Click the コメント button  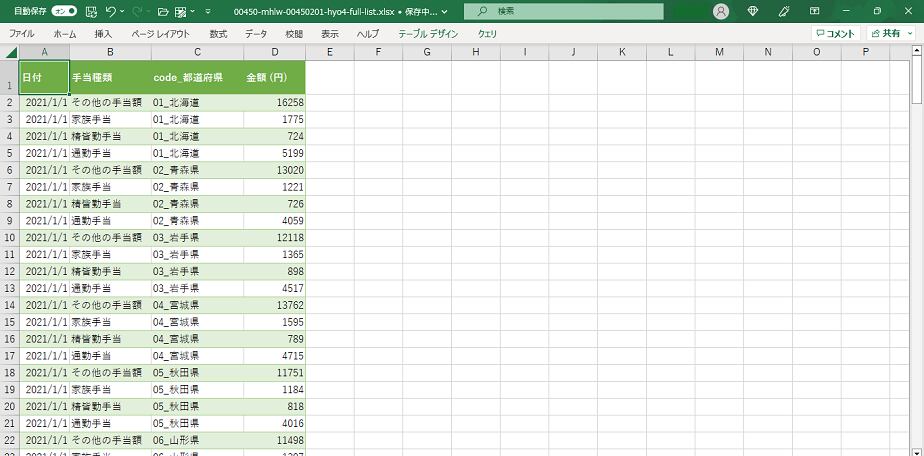pos(834,33)
